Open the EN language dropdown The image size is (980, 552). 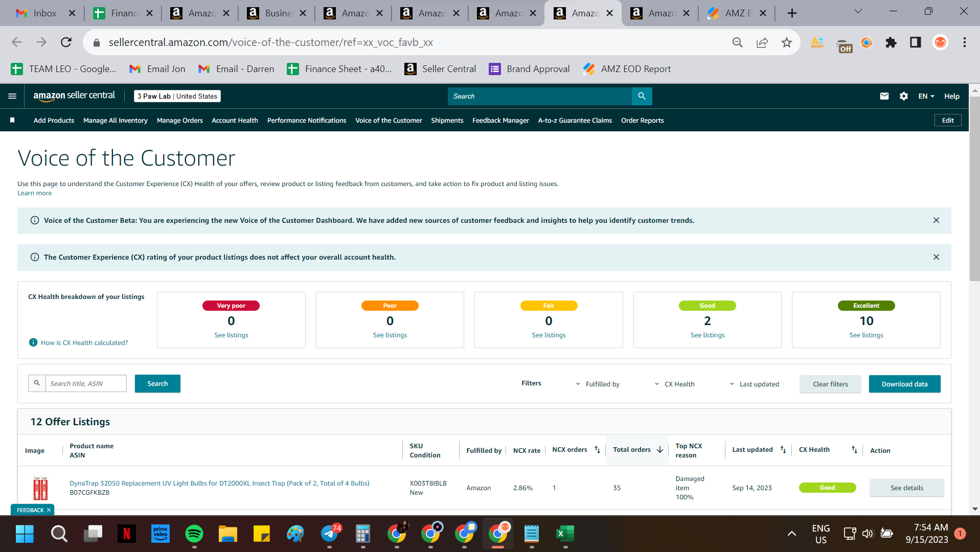click(x=926, y=96)
